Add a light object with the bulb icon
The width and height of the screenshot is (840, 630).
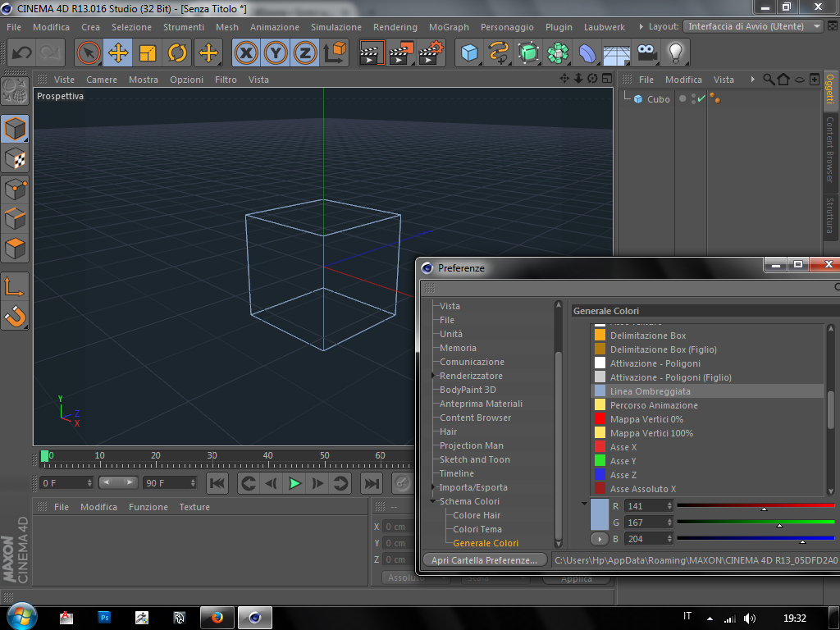[674, 53]
